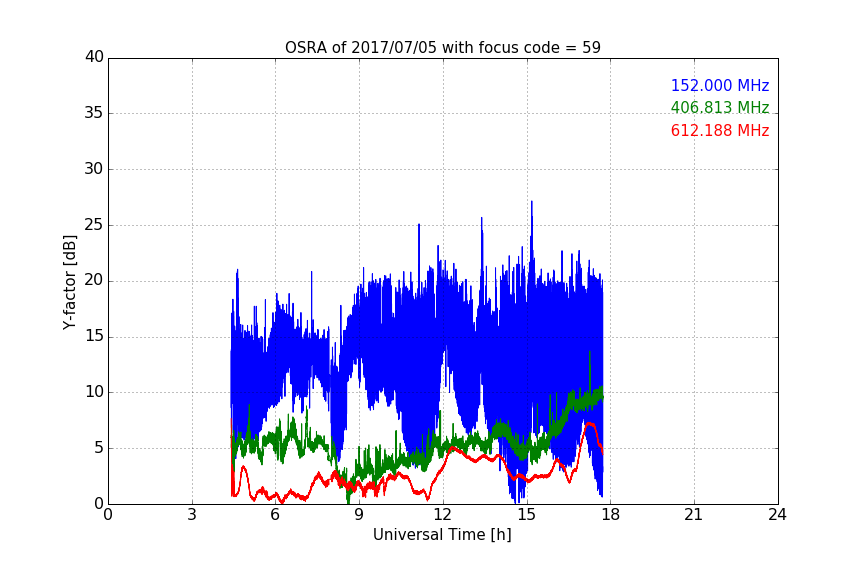Screen dimensions: 864x576
Task: Click x-axis tick value 21
Action: pyautogui.click(x=694, y=515)
